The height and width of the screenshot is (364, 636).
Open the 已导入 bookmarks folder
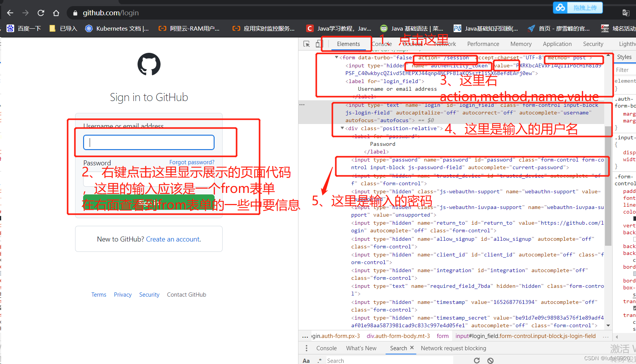pyautogui.click(x=63, y=28)
